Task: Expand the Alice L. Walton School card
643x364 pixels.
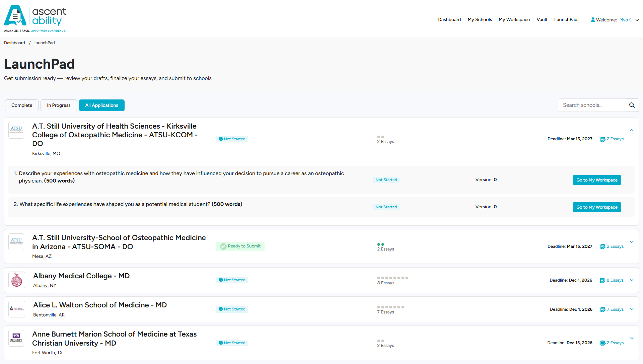Action: (x=632, y=309)
